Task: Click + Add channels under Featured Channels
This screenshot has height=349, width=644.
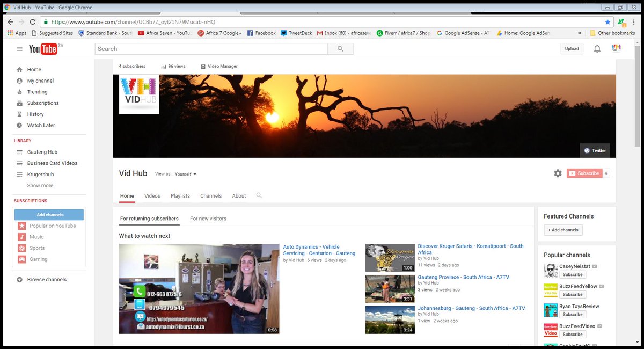Action: point(563,230)
